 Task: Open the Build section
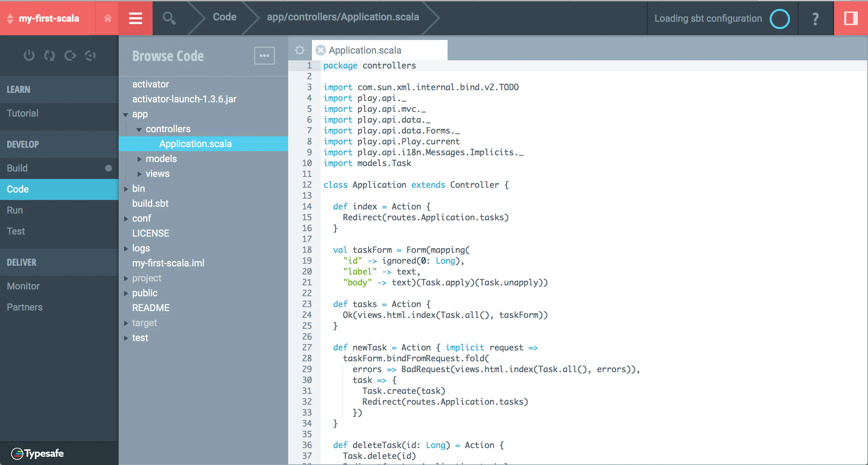59,168
